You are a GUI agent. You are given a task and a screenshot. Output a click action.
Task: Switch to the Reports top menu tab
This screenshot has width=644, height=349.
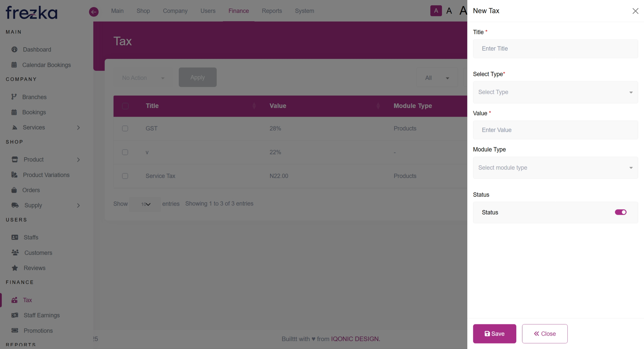[272, 11]
